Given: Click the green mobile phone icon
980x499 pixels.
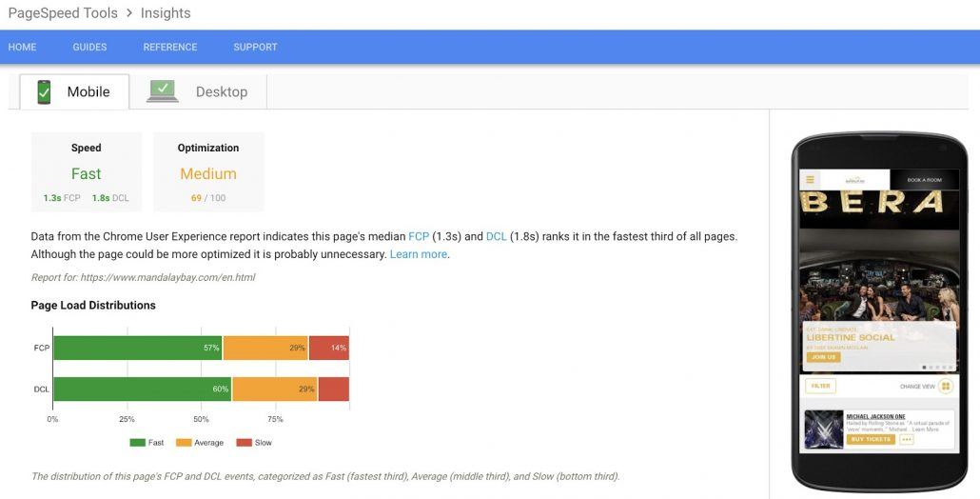Looking at the screenshot, I should pyautogui.click(x=44, y=92).
